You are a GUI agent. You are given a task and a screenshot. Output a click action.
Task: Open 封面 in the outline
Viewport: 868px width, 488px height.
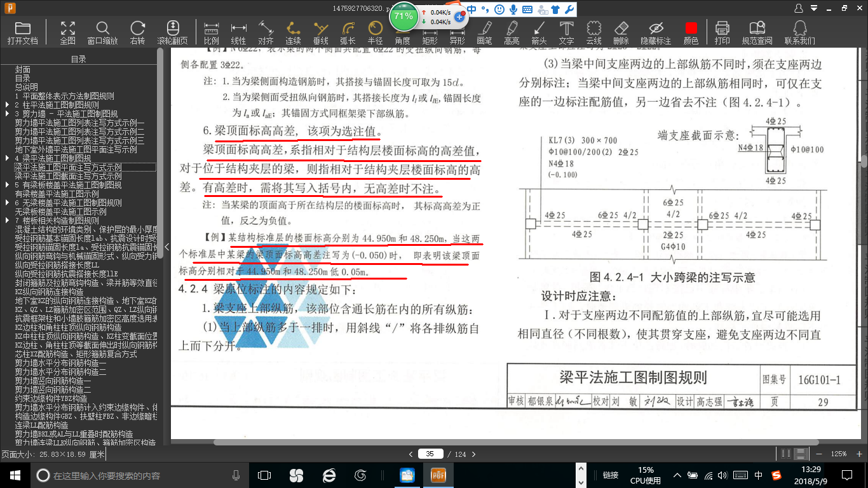[23, 69]
